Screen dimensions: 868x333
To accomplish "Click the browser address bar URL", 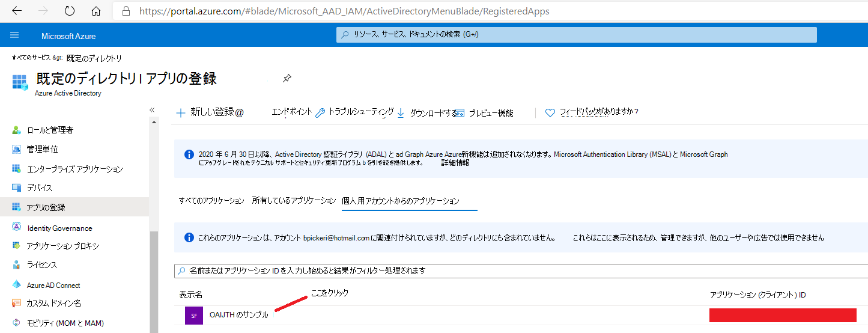I will coord(344,11).
